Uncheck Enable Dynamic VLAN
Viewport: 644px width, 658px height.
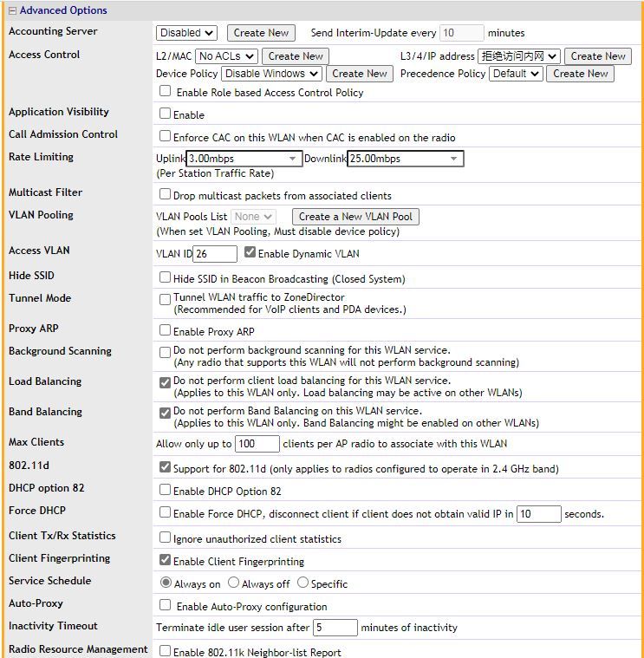(x=250, y=253)
